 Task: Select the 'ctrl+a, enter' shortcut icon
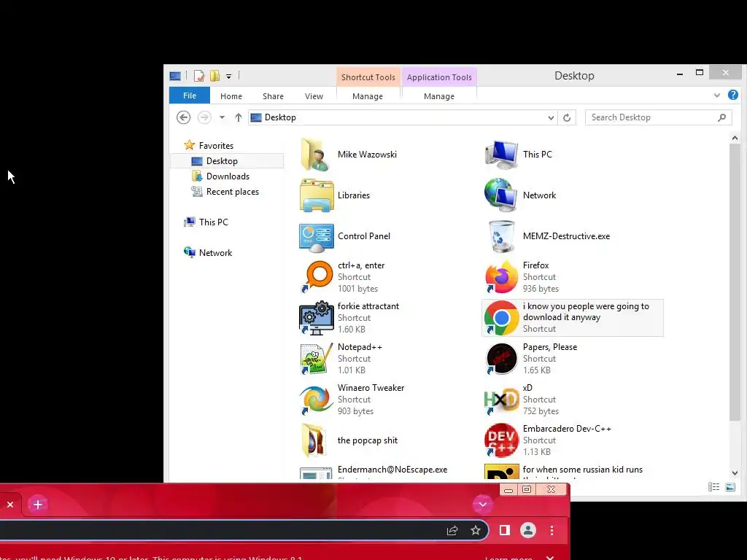[x=317, y=276]
